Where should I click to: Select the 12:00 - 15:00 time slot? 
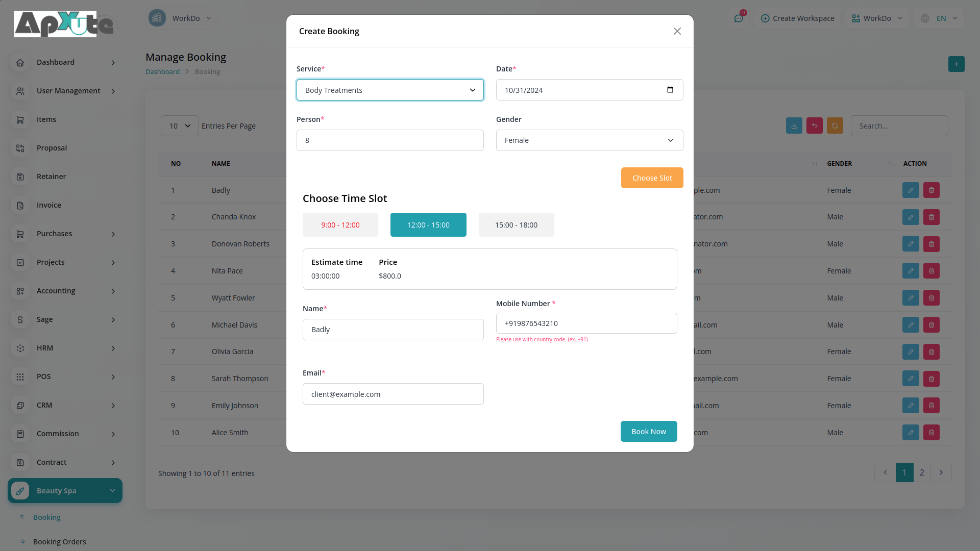[428, 225]
